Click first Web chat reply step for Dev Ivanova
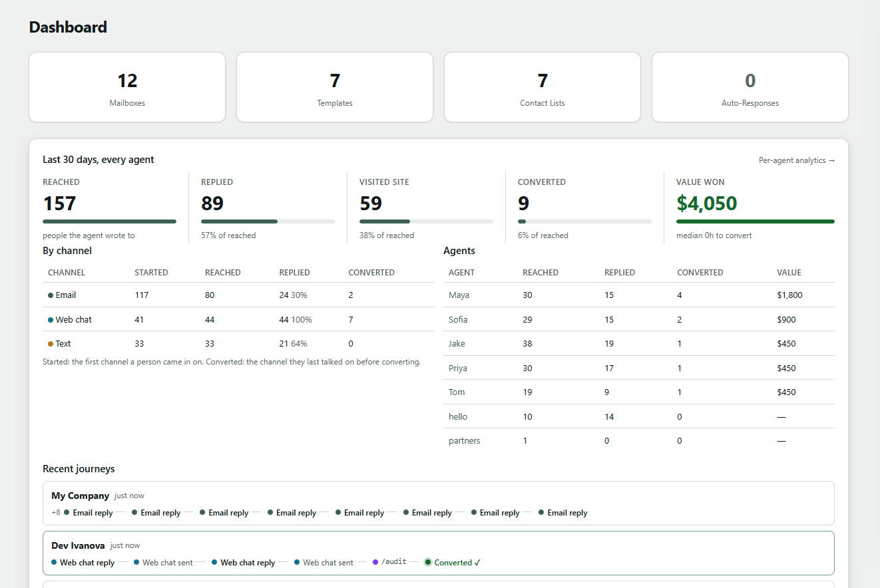Screen dimensions: 880x588 coord(83,563)
